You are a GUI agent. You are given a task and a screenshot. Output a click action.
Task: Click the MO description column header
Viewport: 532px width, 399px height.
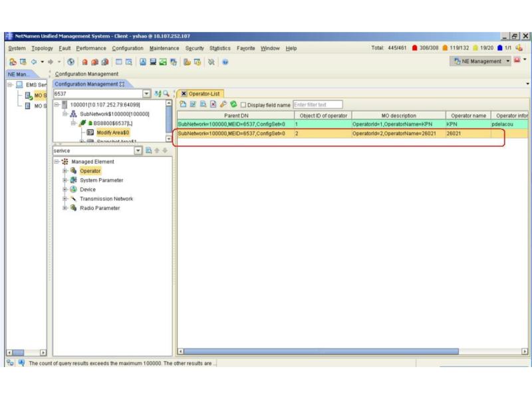tap(398, 115)
